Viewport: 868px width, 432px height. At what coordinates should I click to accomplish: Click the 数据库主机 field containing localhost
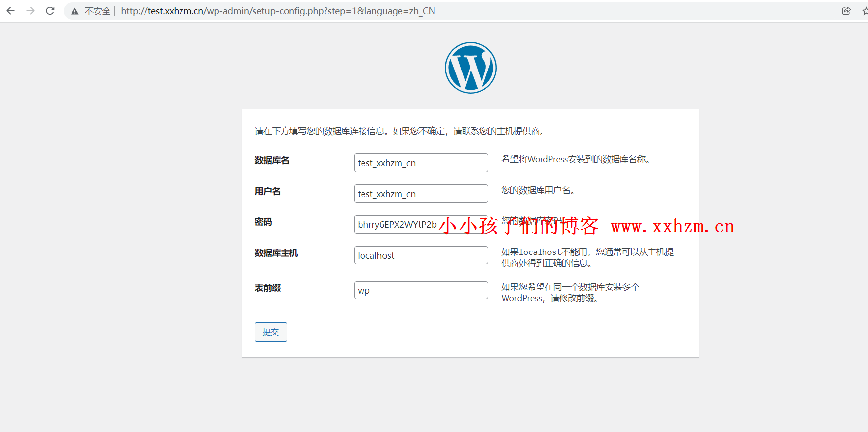421,255
